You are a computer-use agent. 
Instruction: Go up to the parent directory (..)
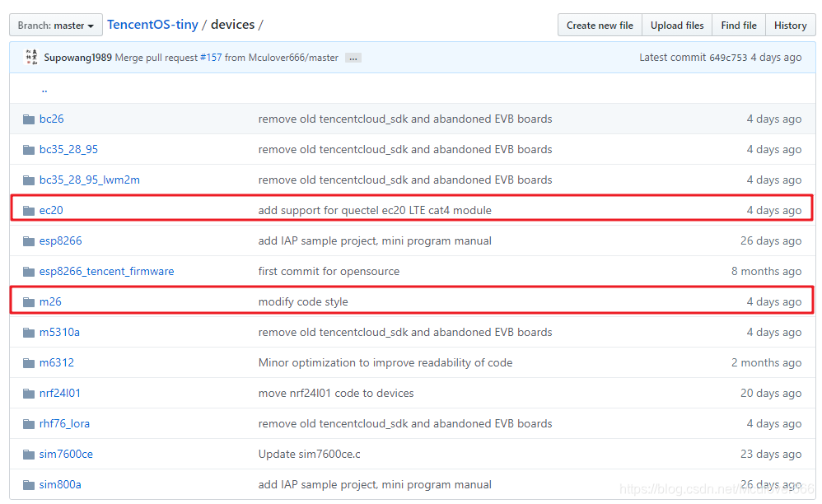pos(44,89)
